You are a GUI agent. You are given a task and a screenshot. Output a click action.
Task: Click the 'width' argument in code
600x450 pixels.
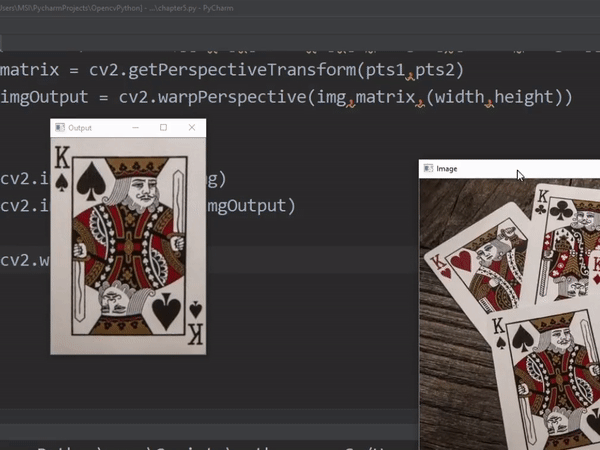point(460,97)
